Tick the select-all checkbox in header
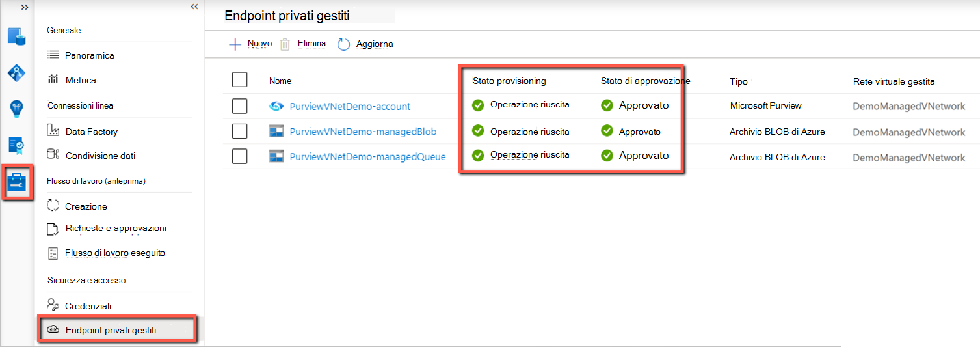Viewport: 980px width, 347px height. (x=239, y=79)
